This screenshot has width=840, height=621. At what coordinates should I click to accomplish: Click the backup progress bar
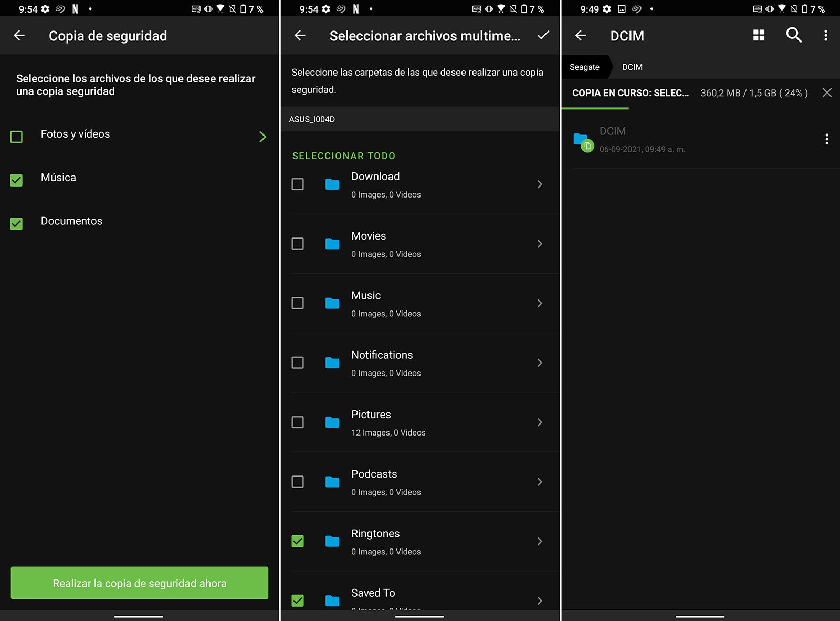(x=595, y=108)
